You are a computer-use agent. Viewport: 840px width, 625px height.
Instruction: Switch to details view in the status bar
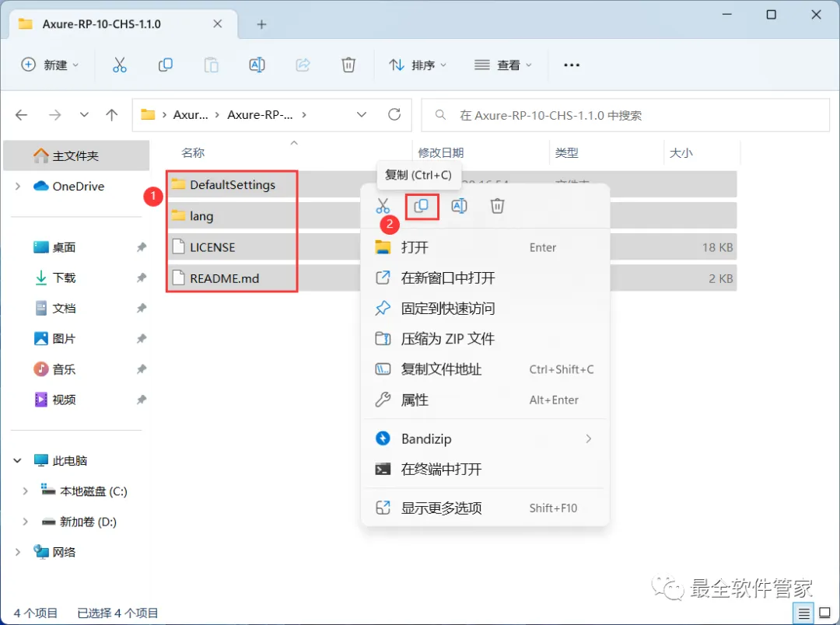coord(803,613)
